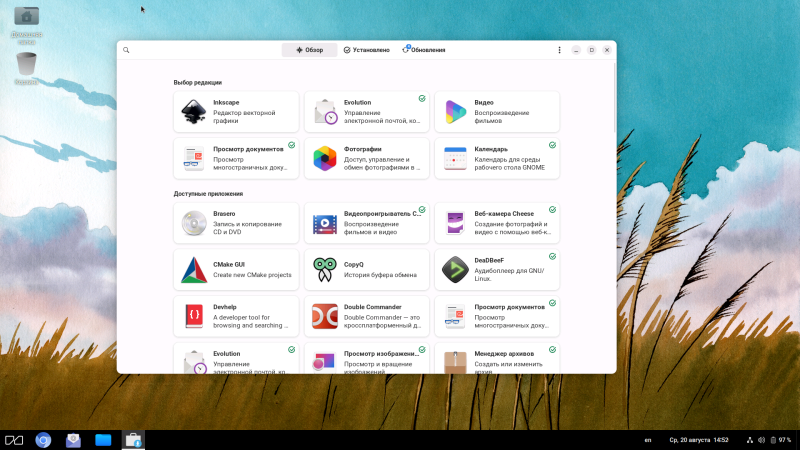
Task: Open the Фотографии hexagon icon
Action: (x=324, y=158)
